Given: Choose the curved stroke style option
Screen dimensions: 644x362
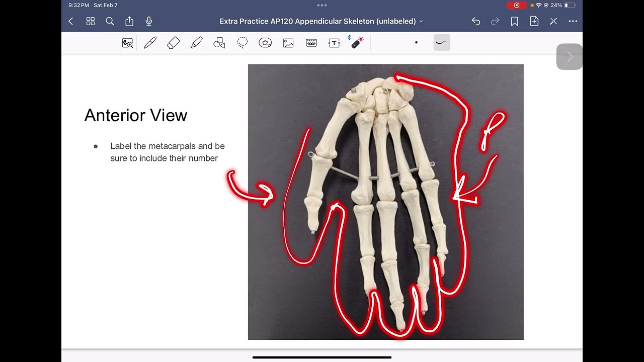Looking at the screenshot, I should click(x=441, y=43).
